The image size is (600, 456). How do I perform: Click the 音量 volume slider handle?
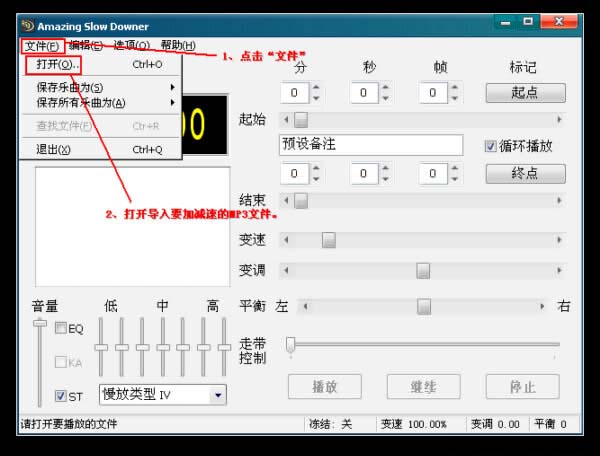39,324
